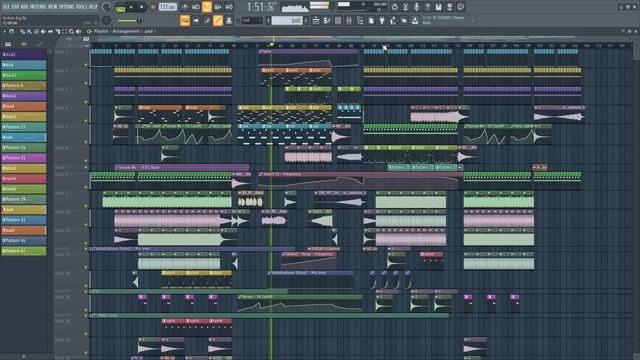Open the ADD menu
This screenshot has height=360, width=640.
pyautogui.click(x=25, y=7)
